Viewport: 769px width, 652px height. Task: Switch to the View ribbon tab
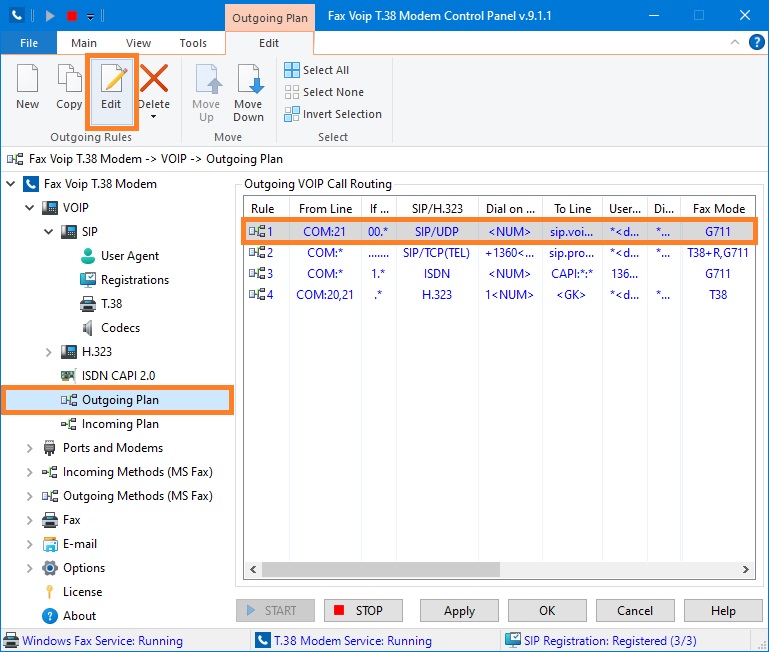138,43
